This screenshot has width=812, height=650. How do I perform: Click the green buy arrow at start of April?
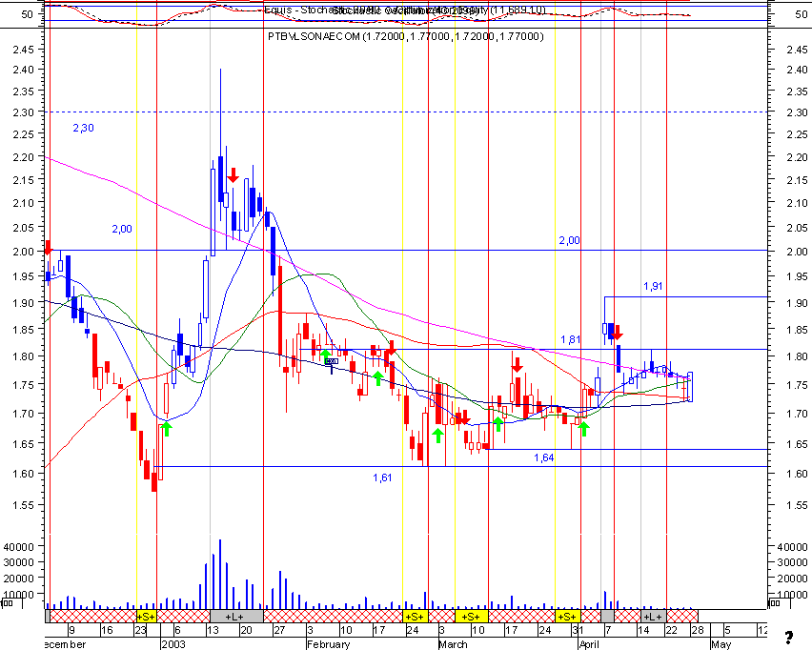[584, 429]
